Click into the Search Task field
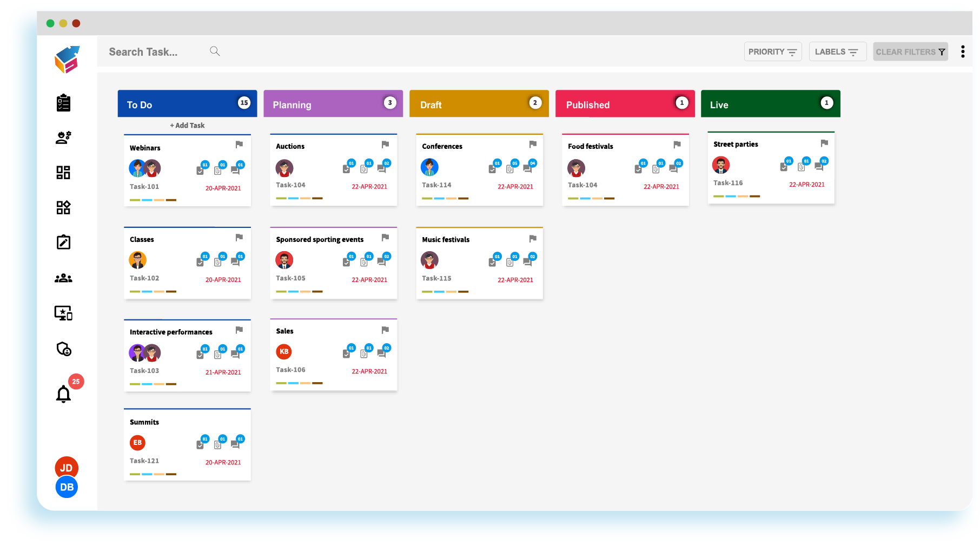Screen dimensions: 980x544 151,52
